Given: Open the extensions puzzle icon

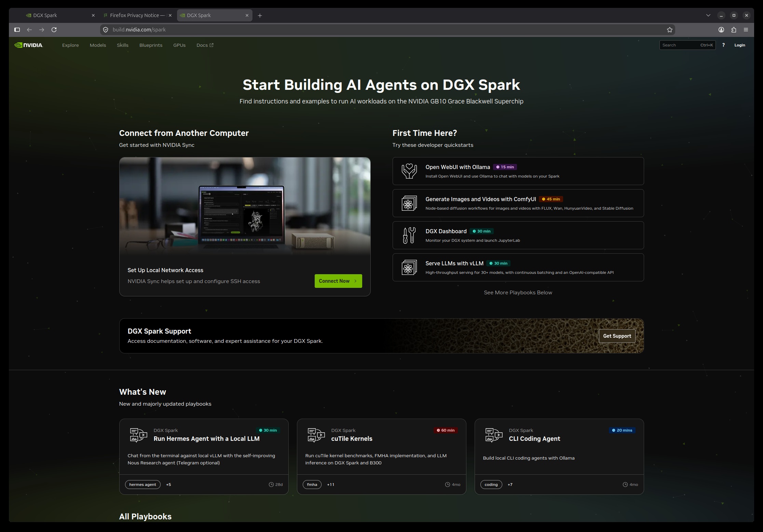Looking at the screenshot, I should (734, 30).
